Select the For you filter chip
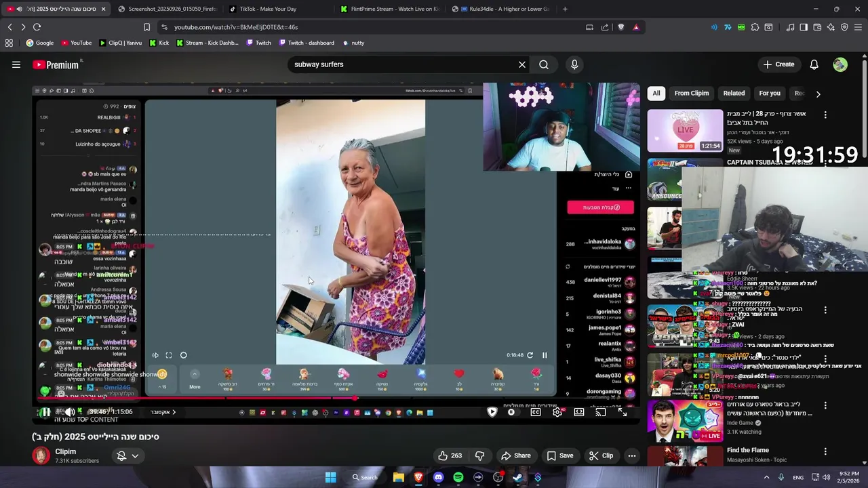Viewport: 868px width, 488px height. coord(770,94)
